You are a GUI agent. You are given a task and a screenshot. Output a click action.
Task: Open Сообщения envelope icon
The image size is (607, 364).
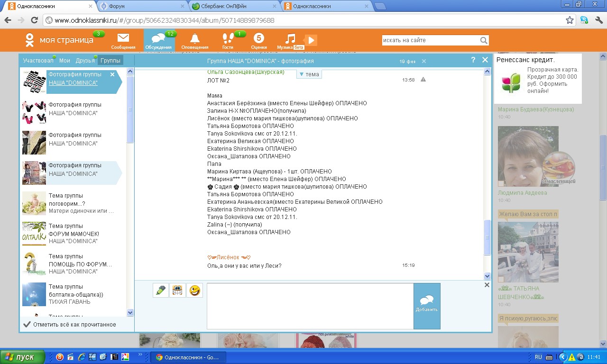coord(123,41)
